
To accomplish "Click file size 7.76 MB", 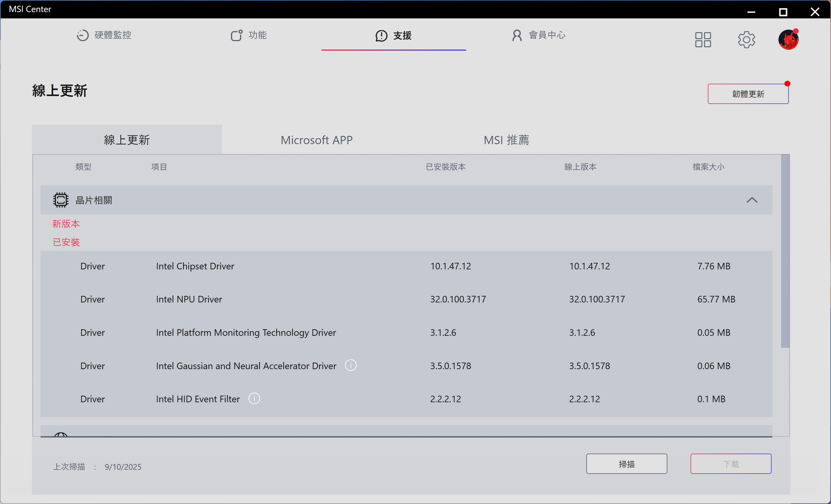I will click(714, 266).
